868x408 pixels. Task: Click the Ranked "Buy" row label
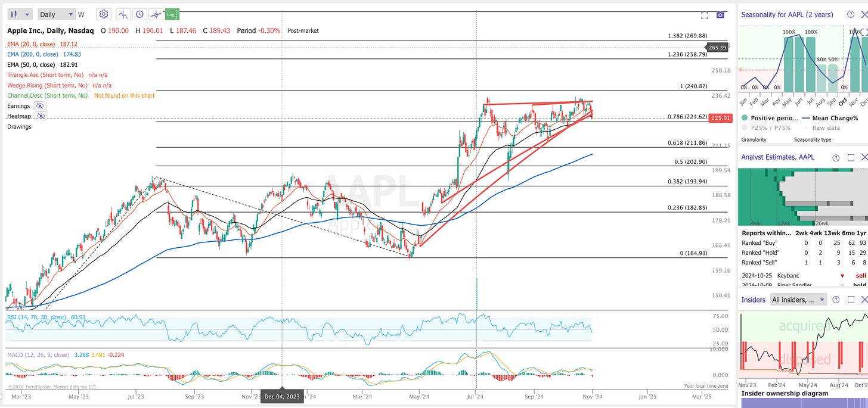[759, 243]
